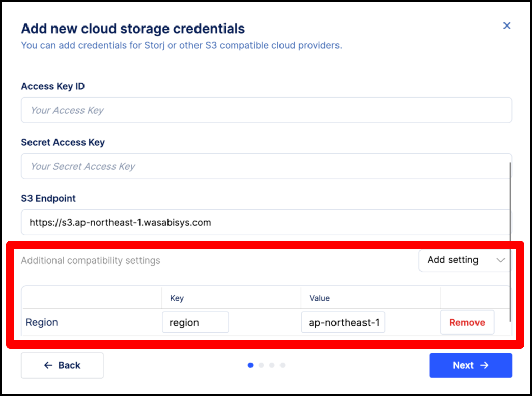532x396 pixels.
Task: Close the cloud storage credentials dialog
Action: point(507,25)
